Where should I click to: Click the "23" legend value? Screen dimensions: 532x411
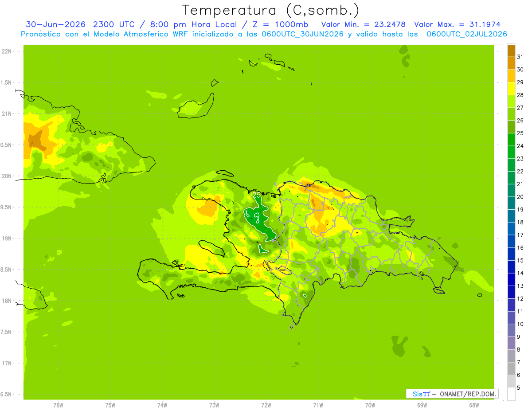[x=520, y=159]
